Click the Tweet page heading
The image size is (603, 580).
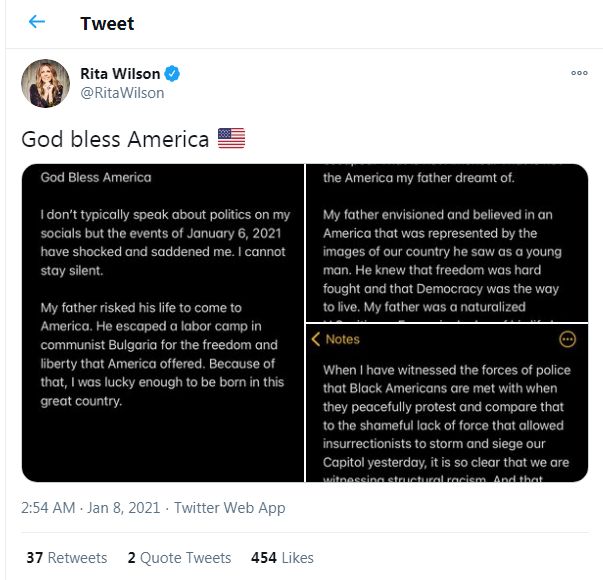tap(107, 23)
